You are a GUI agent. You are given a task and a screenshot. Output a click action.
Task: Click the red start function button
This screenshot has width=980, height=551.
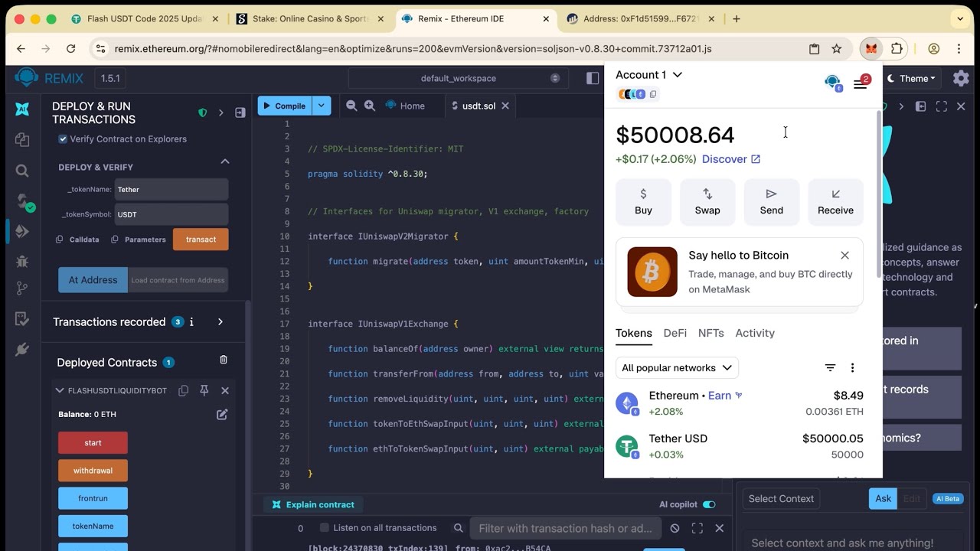click(93, 442)
